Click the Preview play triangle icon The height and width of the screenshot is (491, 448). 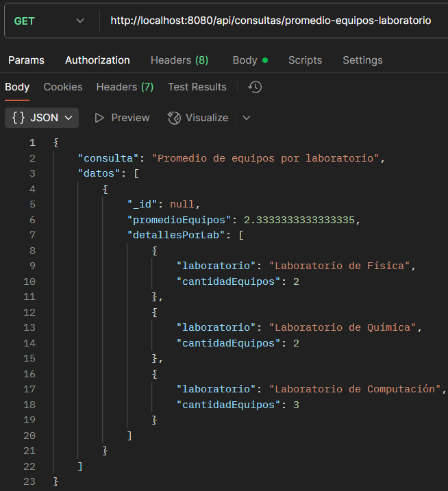tap(99, 118)
